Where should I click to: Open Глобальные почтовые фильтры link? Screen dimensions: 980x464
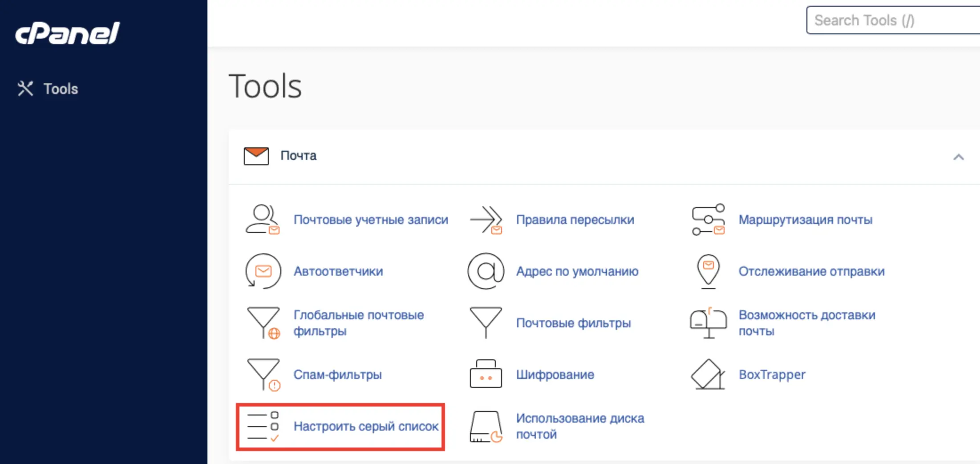click(359, 323)
